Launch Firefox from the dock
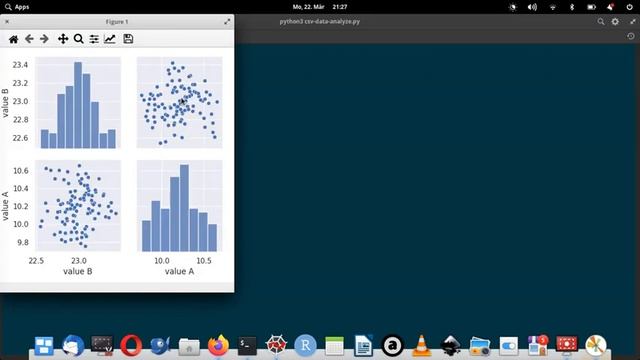The image size is (640, 360). (218, 346)
